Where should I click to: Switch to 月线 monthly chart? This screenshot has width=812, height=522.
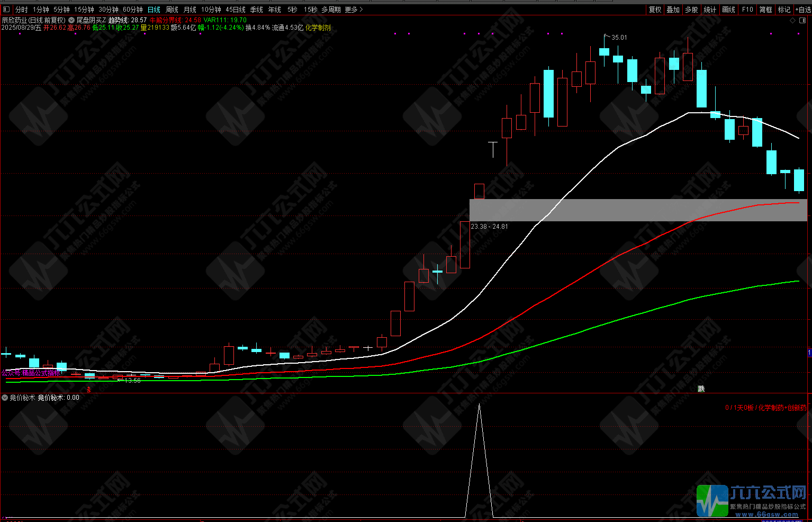(190, 10)
